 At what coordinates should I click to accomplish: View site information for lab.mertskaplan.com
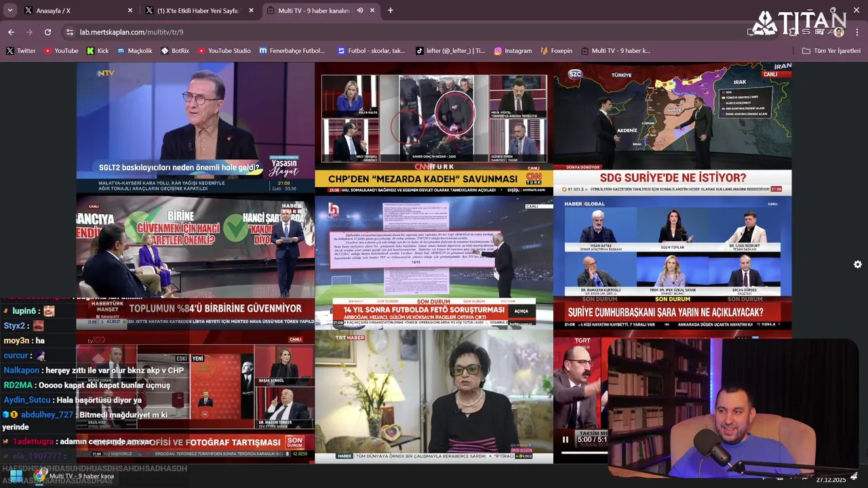click(x=69, y=32)
